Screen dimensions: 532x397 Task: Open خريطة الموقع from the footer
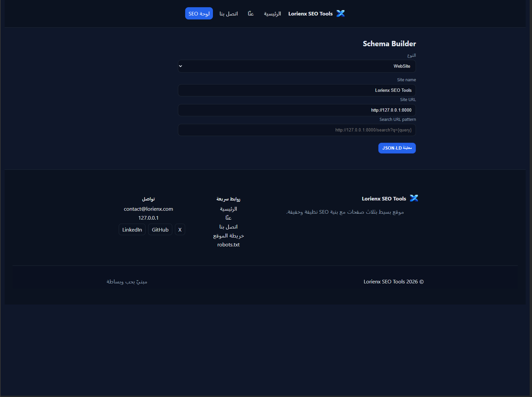point(228,236)
